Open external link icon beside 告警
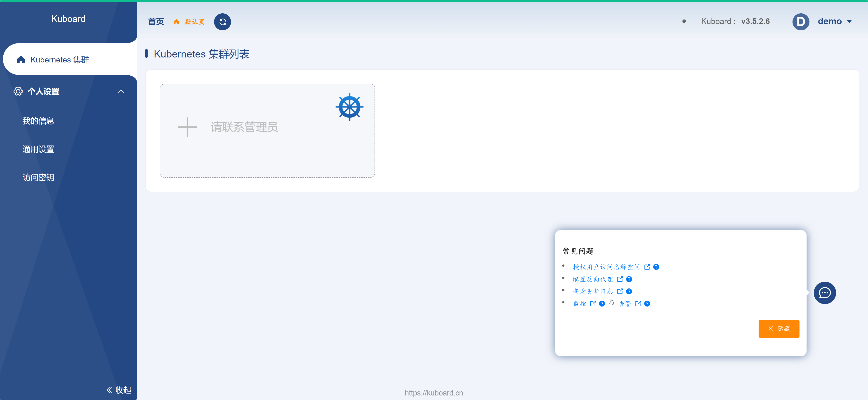 638,304
